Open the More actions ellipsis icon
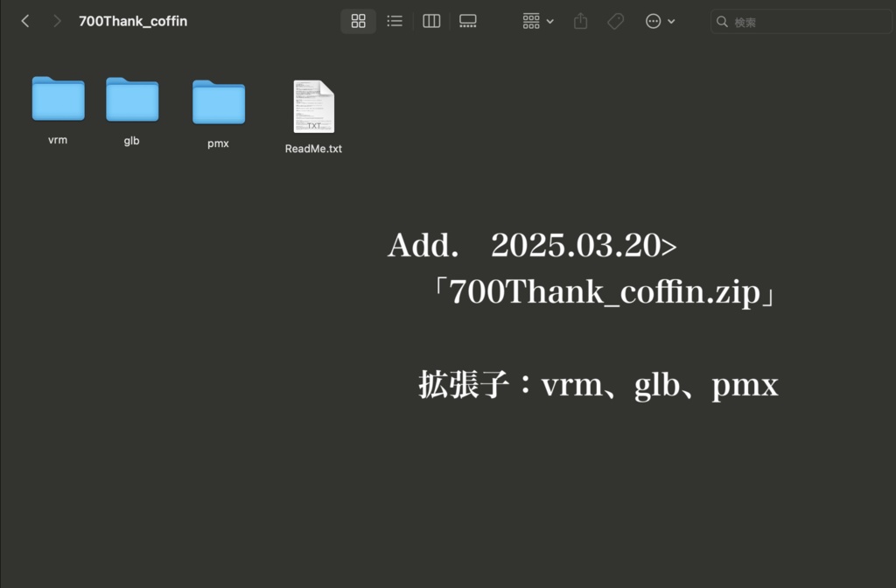Viewport: 896px width, 588px height. 654,20
